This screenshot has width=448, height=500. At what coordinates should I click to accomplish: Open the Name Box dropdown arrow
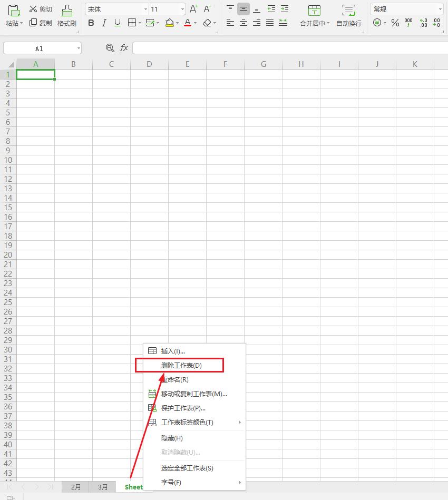click(79, 48)
